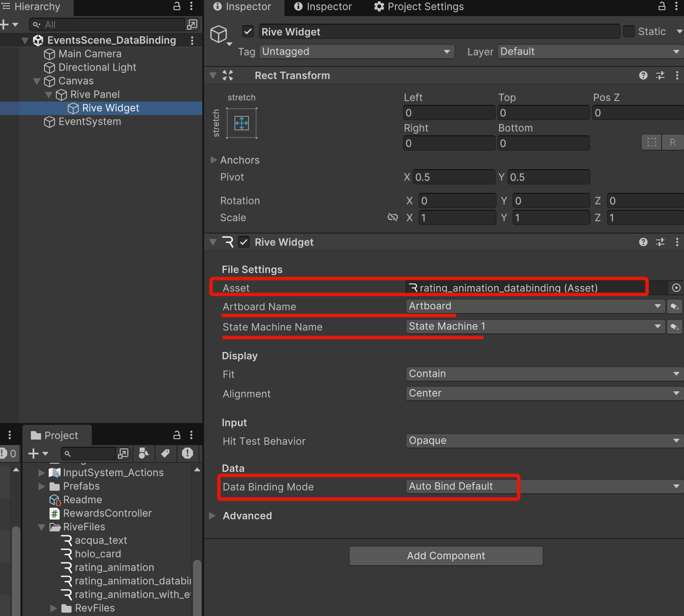Screen dimensions: 684x616
Task: Click the Hierarchy search field
Action: tap(107, 25)
